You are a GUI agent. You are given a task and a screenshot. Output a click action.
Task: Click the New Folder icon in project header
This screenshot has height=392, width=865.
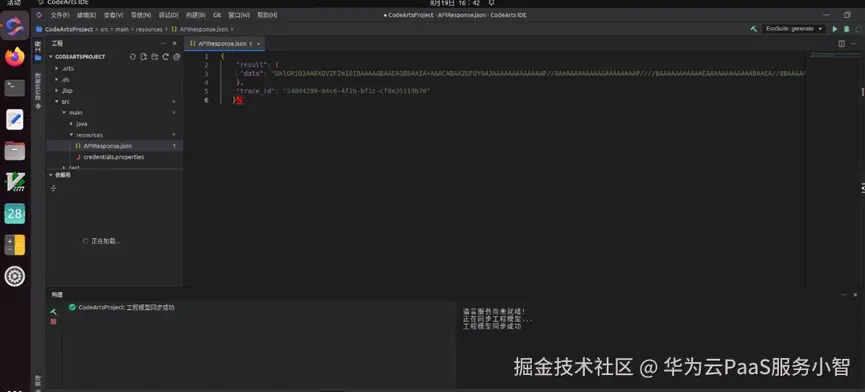click(154, 57)
